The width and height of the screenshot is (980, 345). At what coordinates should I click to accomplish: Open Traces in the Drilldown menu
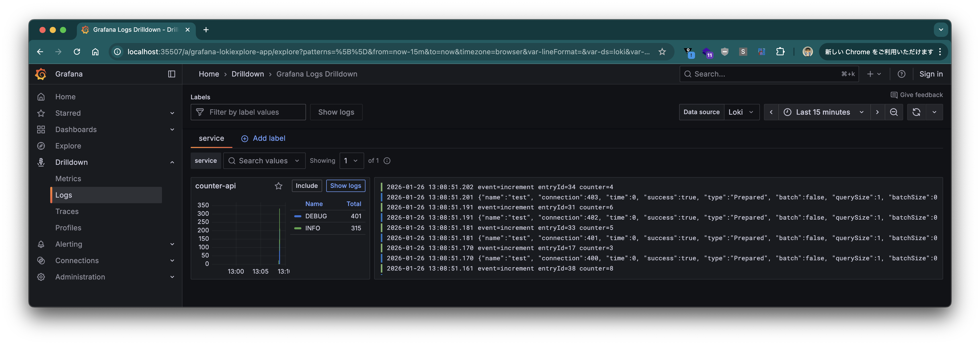click(x=67, y=212)
